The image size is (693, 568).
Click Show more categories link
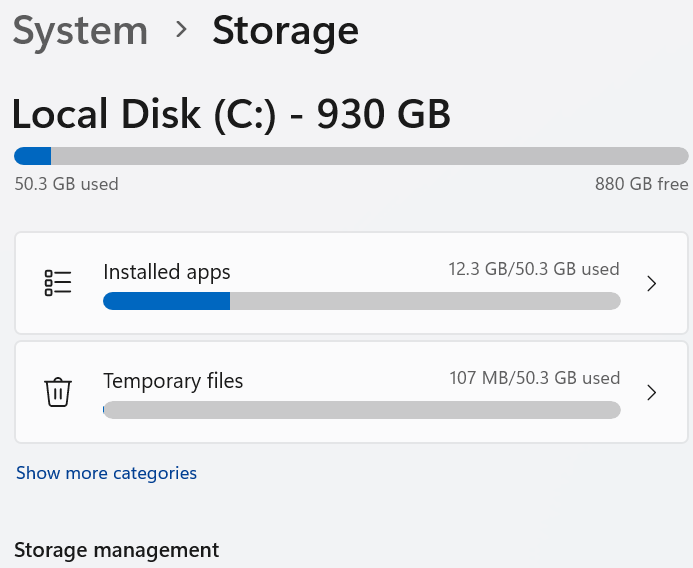click(106, 473)
